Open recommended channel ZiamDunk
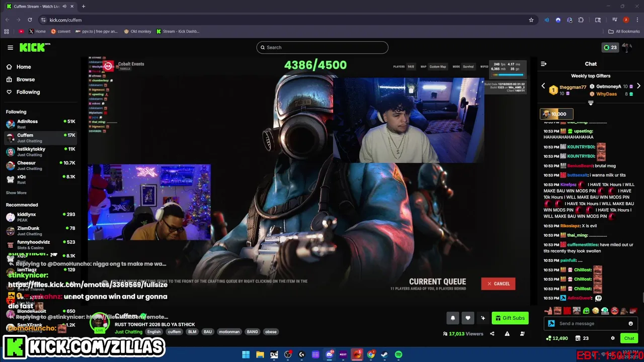The image size is (644, 362). pyautogui.click(x=40, y=231)
